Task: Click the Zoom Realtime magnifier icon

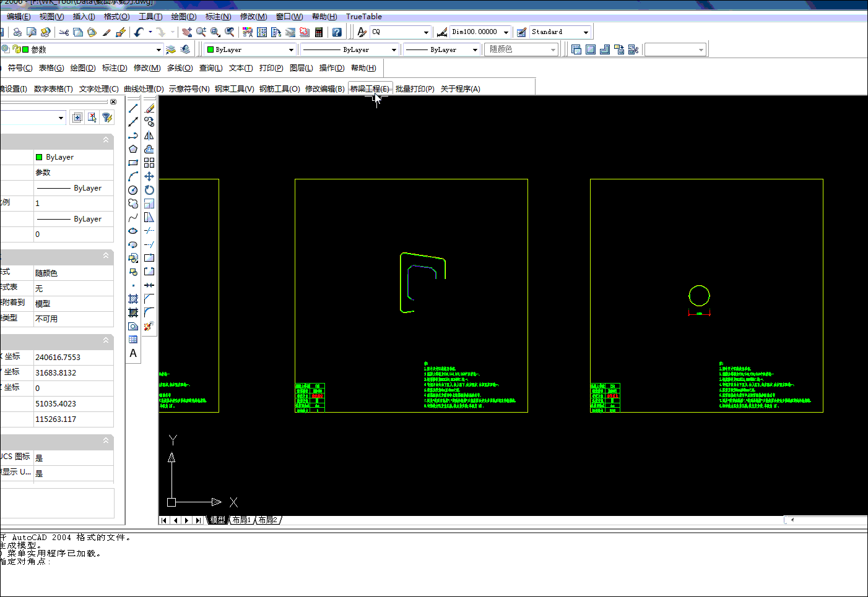Action: coord(201,32)
